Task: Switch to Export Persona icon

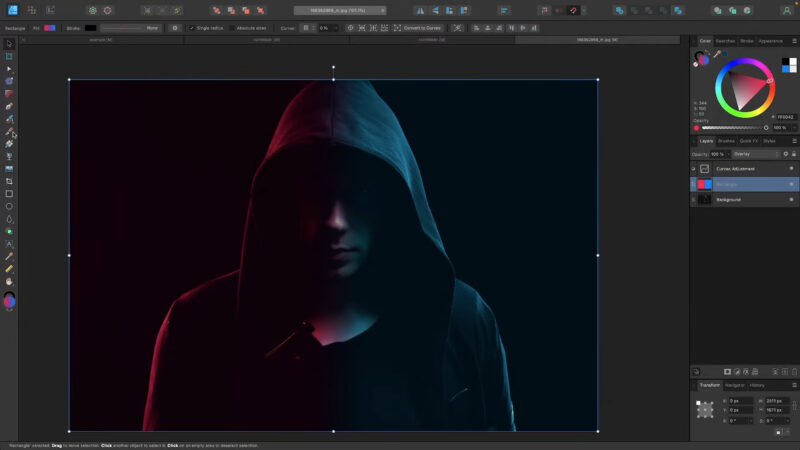Action: coord(51,10)
